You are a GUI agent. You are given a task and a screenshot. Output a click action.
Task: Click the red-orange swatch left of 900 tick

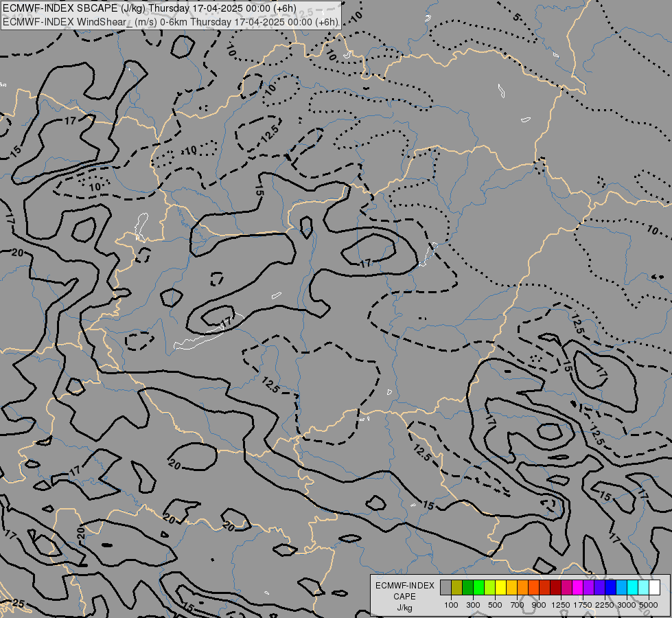point(533,587)
